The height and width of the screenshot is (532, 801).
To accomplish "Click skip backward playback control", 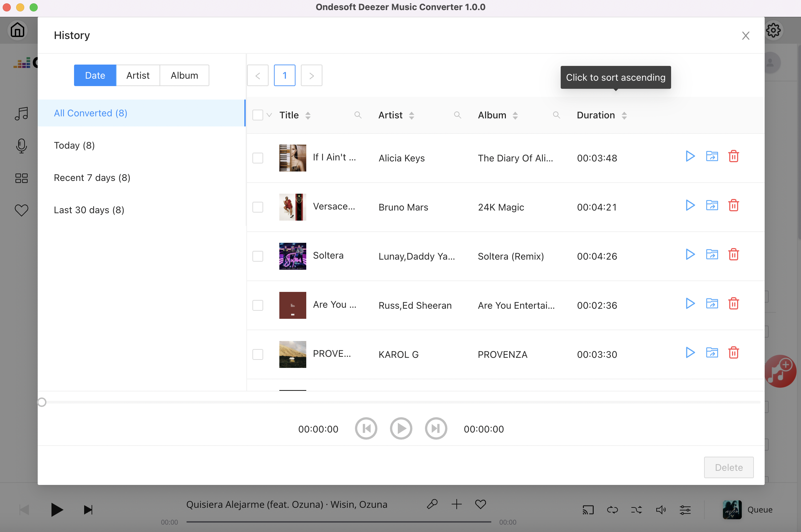I will point(367,429).
